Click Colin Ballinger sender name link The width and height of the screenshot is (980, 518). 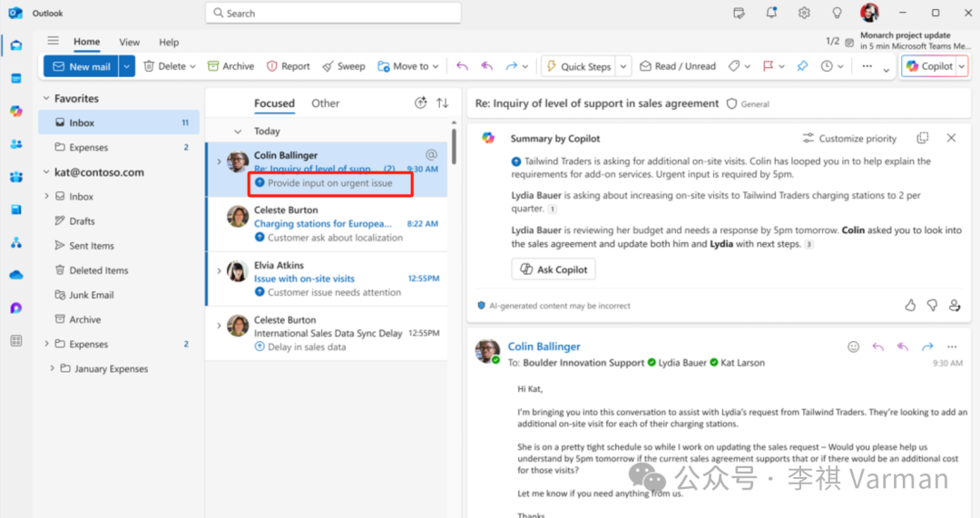pos(544,347)
